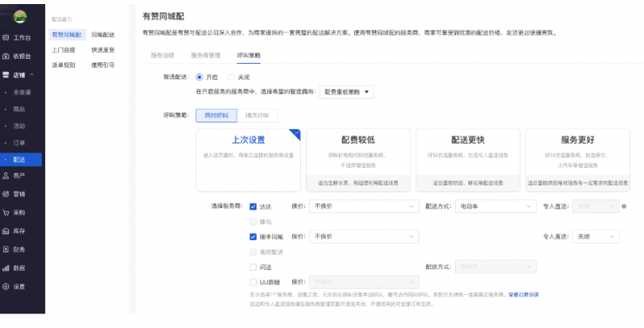Image resolution: width=644 pixels, height=328 pixels.
Task: Select 关闭 radio for 智选配送
Action: [231, 77]
